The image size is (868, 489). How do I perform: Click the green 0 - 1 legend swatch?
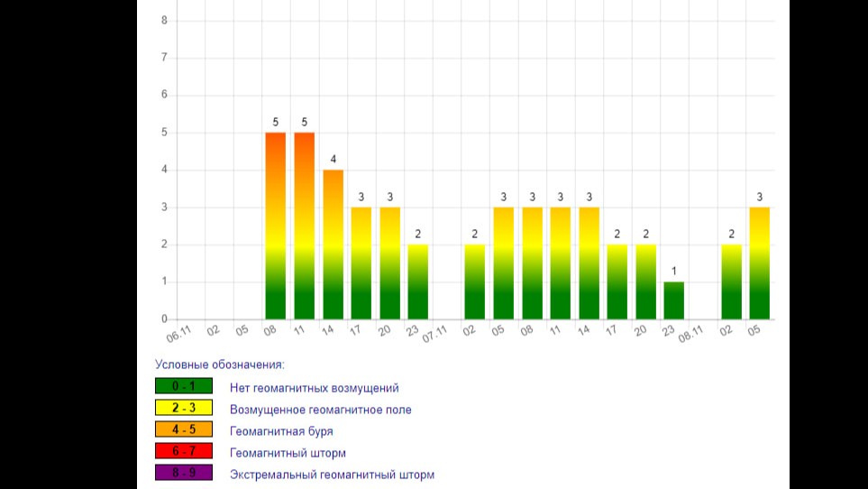pyautogui.click(x=183, y=386)
